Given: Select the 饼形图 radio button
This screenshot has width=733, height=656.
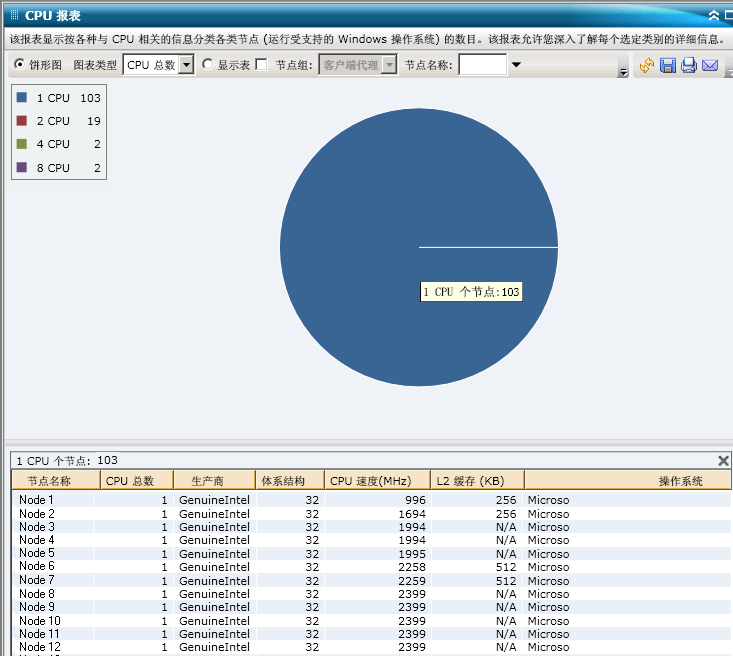Looking at the screenshot, I should [x=20, y=65].
